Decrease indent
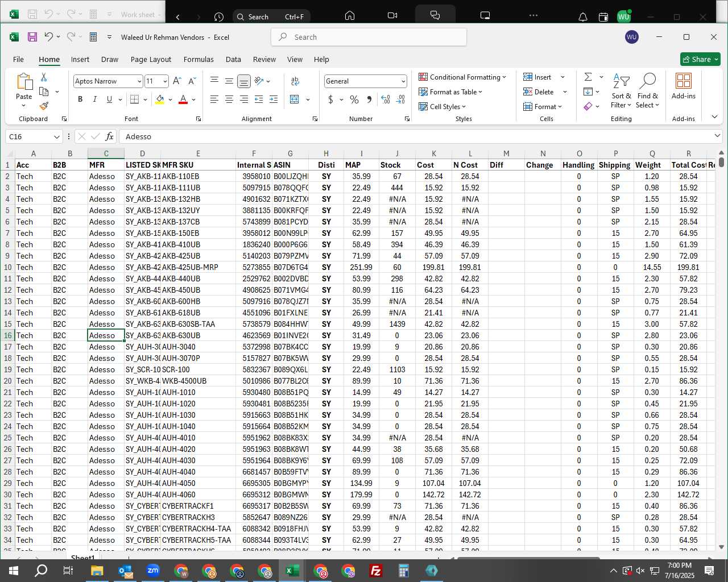The height and width of the screenshot is (582, 728). pos(259,99)
